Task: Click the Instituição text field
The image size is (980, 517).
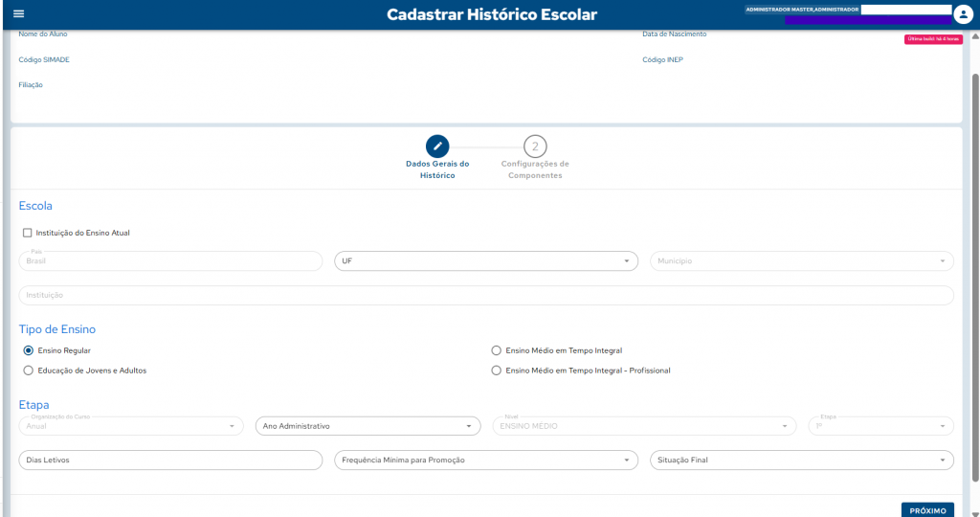Action: 486,296
